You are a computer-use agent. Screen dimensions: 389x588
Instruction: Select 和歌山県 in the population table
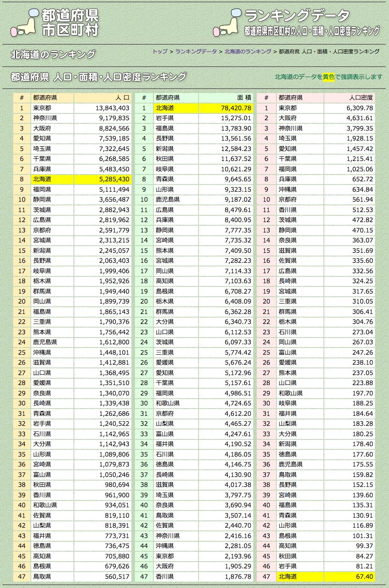click(45, 505)
